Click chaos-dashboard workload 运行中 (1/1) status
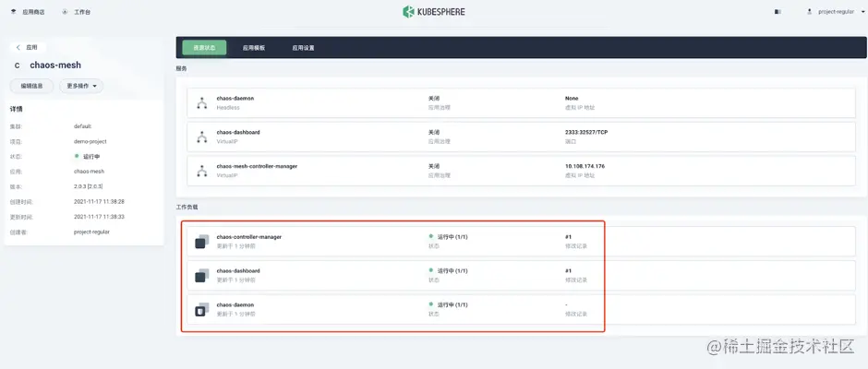Viewport: 868px width, 369px height. point(449,271)
